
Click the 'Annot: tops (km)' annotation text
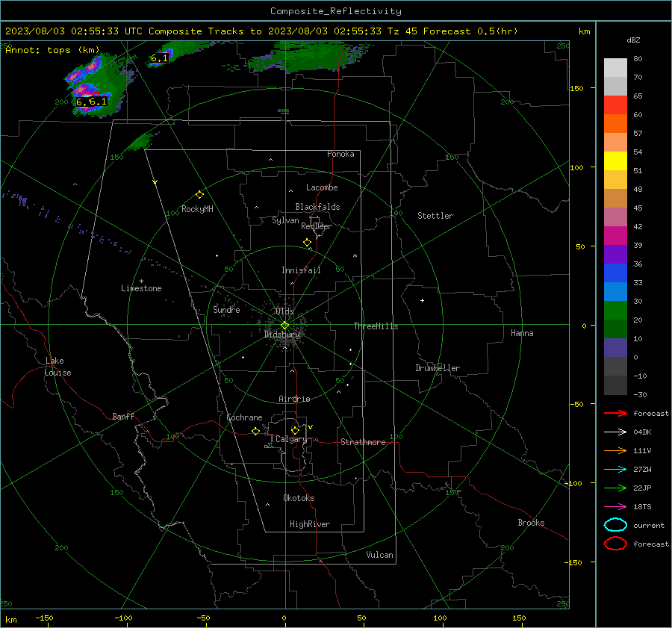[x=52, y=50]
